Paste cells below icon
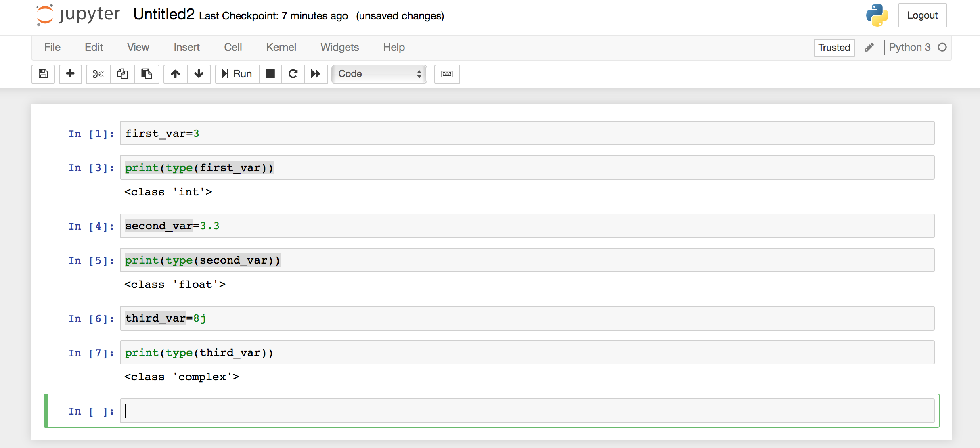 pyautogui.click(x=147, y=74)
